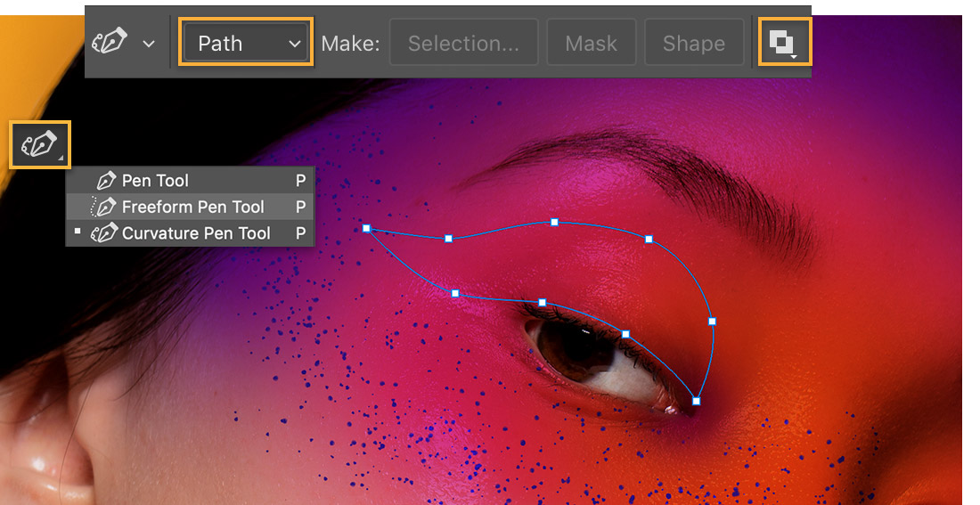
Task: Click the leftmost anchor point of path
Action: pos(367,229)
